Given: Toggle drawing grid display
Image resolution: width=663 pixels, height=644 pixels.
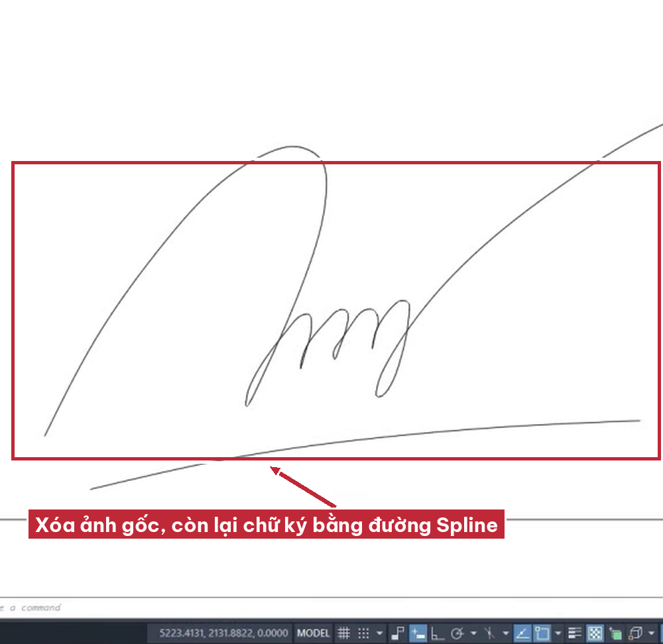Looking at the screenshot, I should [343, 633].
